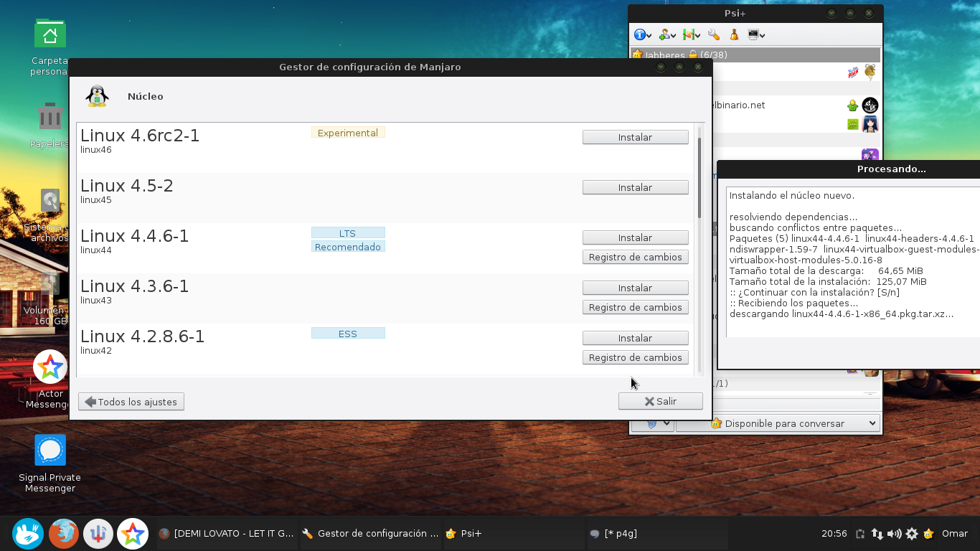
Task: Open the clipboard tray icon
Action: (860, 534)
